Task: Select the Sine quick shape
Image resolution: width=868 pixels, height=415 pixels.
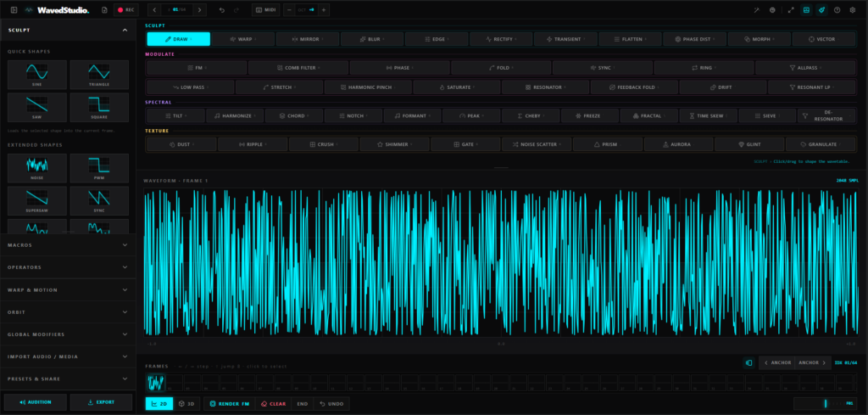Action: (37, 75)
